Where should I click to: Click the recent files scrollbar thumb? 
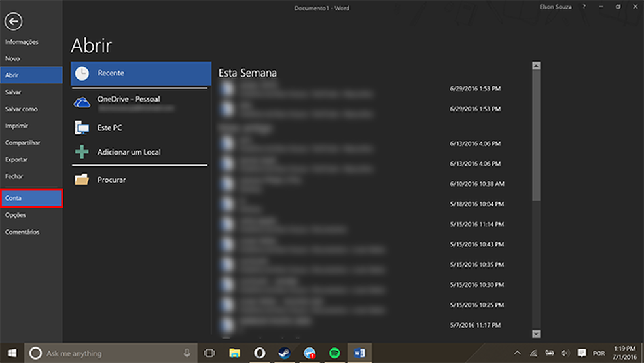(536, 136)
